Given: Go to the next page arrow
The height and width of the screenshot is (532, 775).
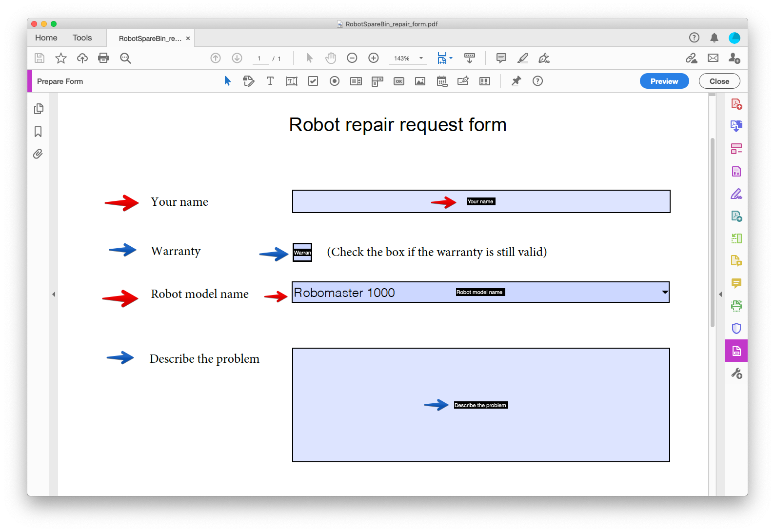Looking at the screenshot, I should pyautogui.click(x=237, y=58).
